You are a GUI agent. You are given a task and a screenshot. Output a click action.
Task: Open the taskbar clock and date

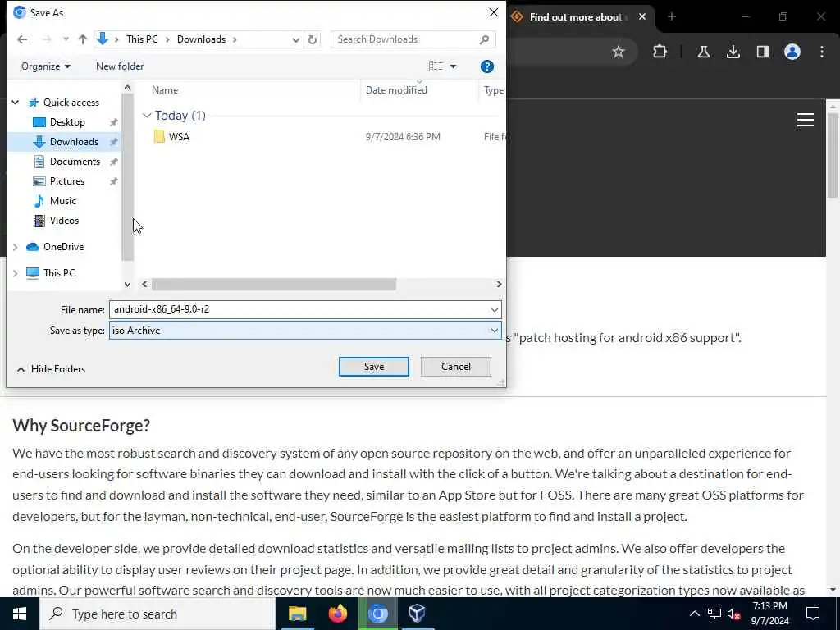769,614
